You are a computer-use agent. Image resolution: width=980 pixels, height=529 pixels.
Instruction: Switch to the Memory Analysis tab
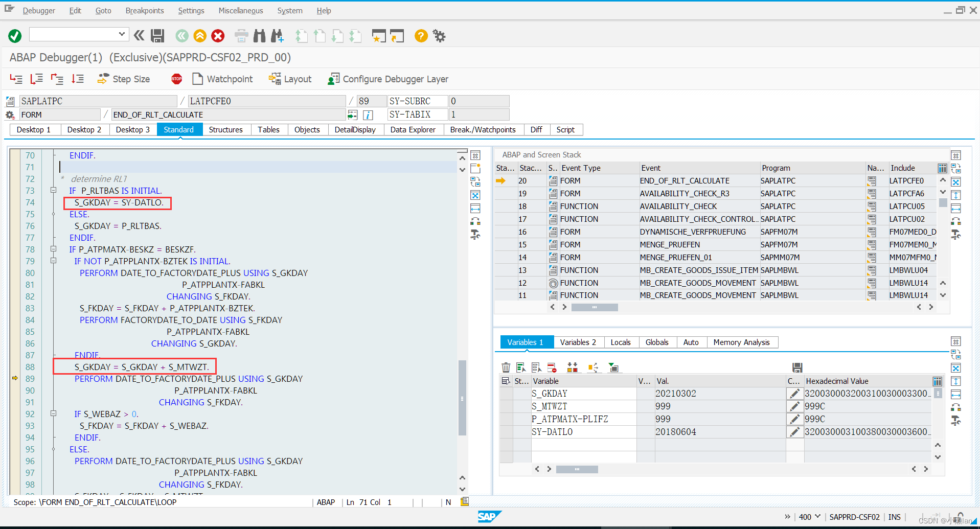pos(741,342)
